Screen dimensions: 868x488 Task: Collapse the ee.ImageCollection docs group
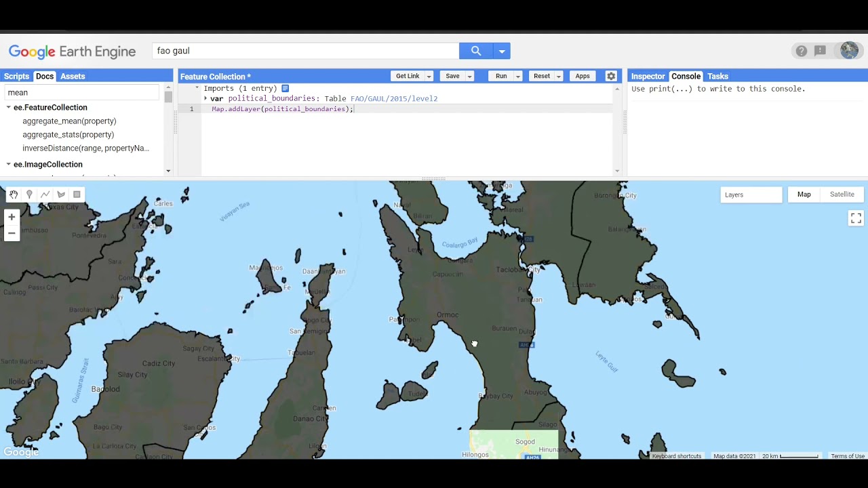(9, 164)
